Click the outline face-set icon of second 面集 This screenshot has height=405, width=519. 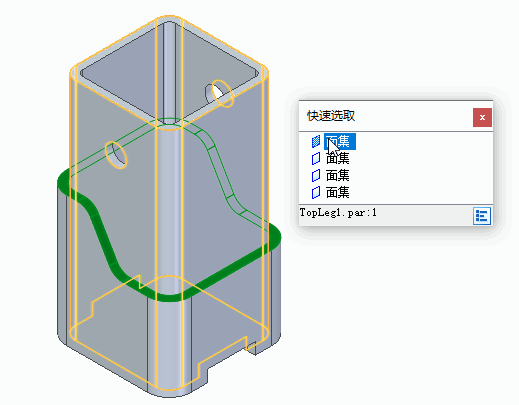point(316,158)
